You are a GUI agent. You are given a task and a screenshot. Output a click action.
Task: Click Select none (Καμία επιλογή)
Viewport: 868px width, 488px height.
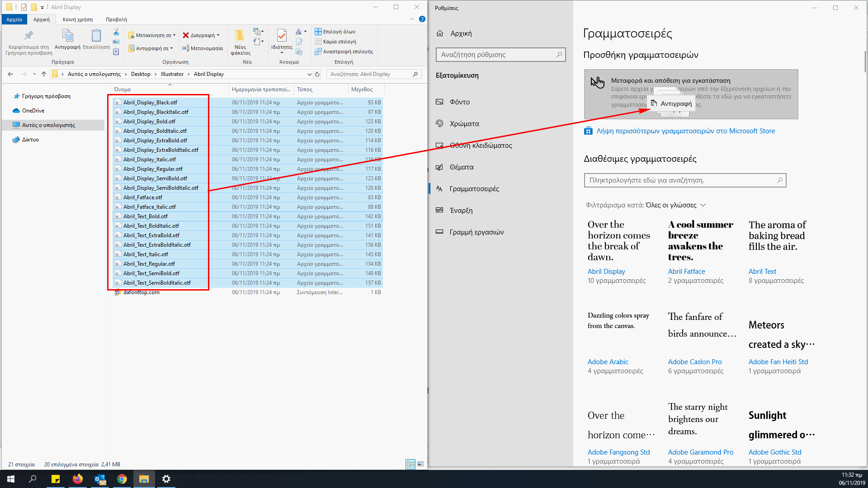tap(335, 42)
